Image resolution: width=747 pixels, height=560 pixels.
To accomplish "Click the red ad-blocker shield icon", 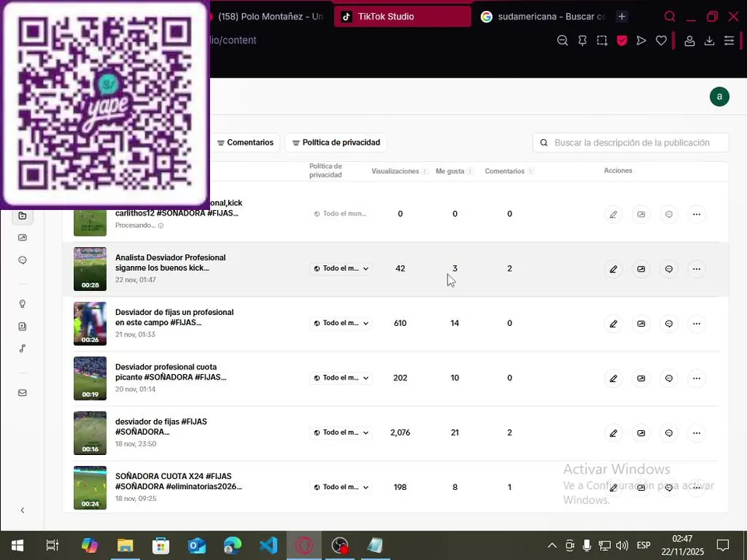I will [x=622, y=41].
